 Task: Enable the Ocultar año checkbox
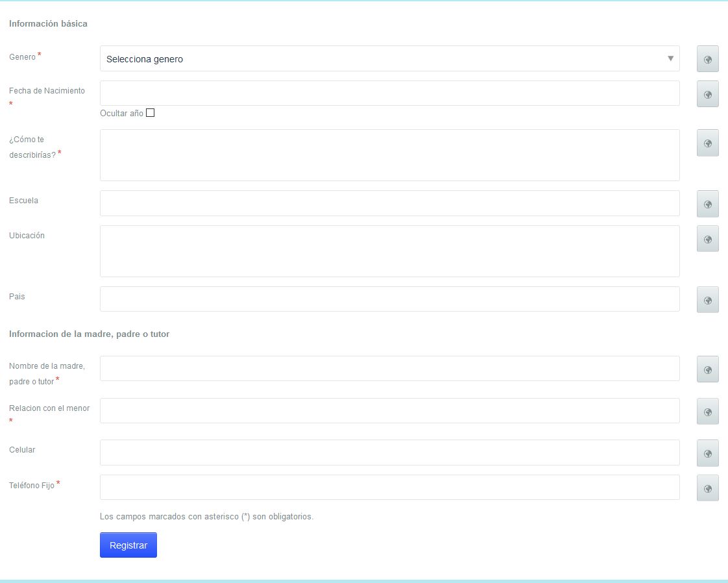[x=151, y=113]
